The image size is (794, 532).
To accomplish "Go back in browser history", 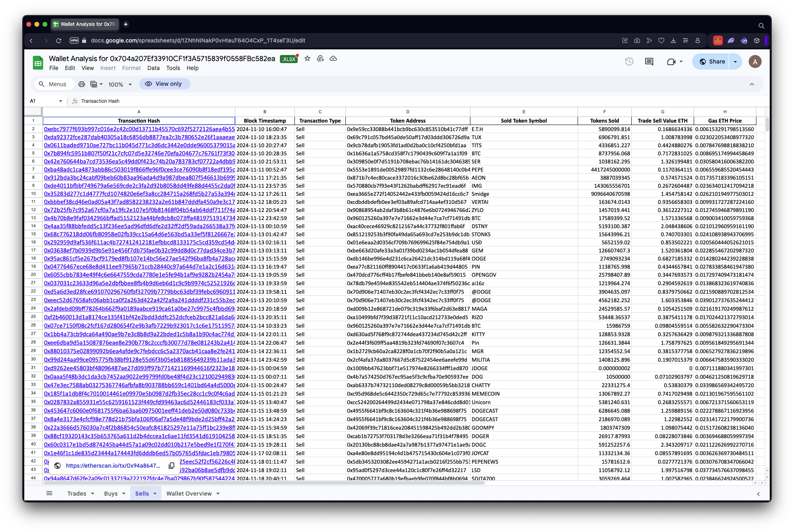I will click(31, 40).
